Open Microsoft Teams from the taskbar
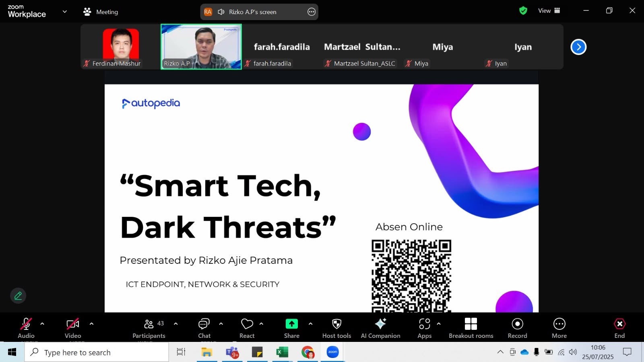This screenshot has height=362, width=644. pyautogui.click(x=232, y=352)
